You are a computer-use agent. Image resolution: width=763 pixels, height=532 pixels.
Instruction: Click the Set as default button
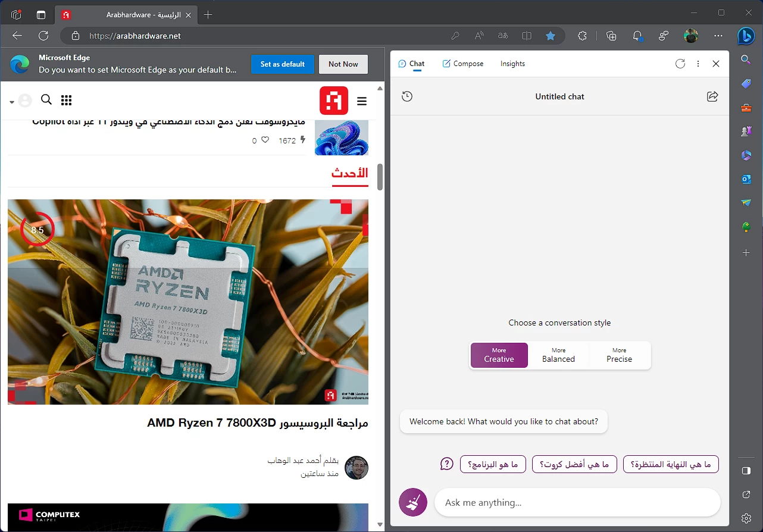[282, 64]
